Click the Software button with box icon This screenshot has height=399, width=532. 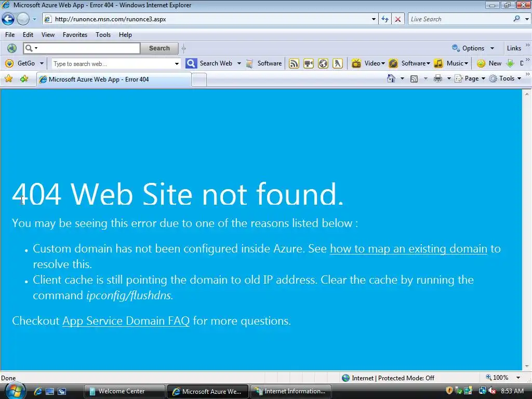[x=264, y=63]
